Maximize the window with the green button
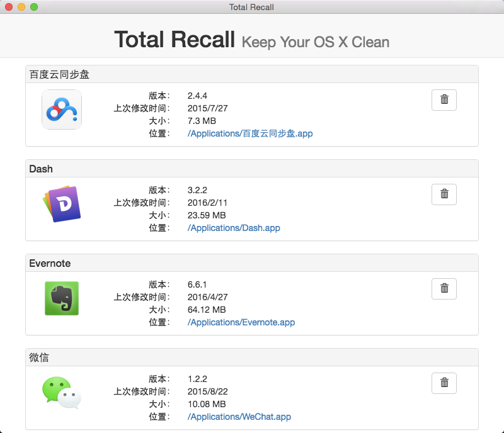Image resolution: width=504 pixels, height=433 pixels. [x=34, y=7]
